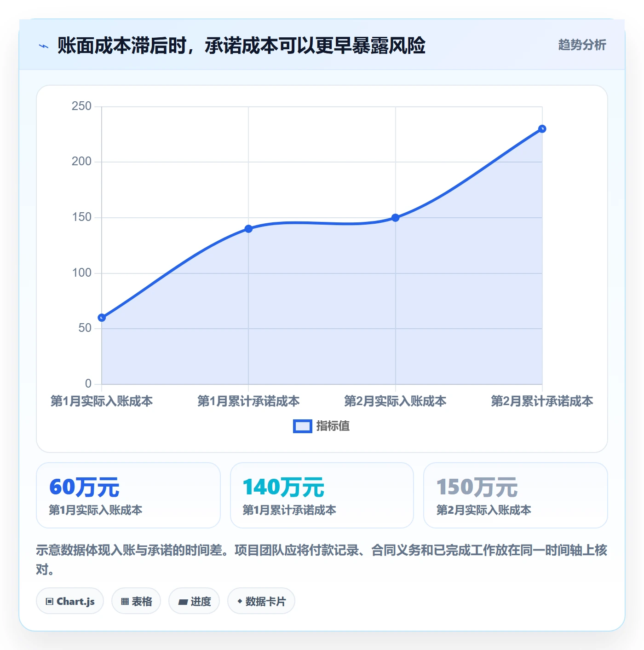Select the card title about 账面成本滞后
This screenshot has width=644, height=650.
click(x=241, y=46)
